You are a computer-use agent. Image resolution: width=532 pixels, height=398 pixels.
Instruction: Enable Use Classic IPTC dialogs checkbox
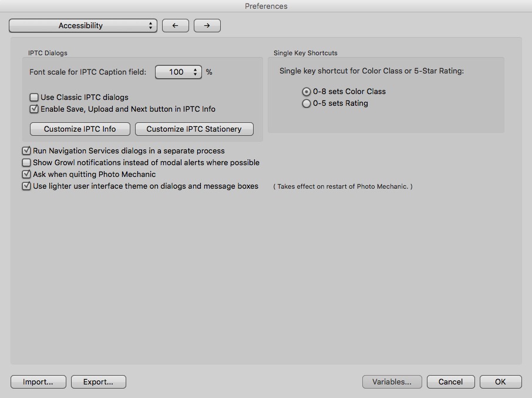coord(34,98)
